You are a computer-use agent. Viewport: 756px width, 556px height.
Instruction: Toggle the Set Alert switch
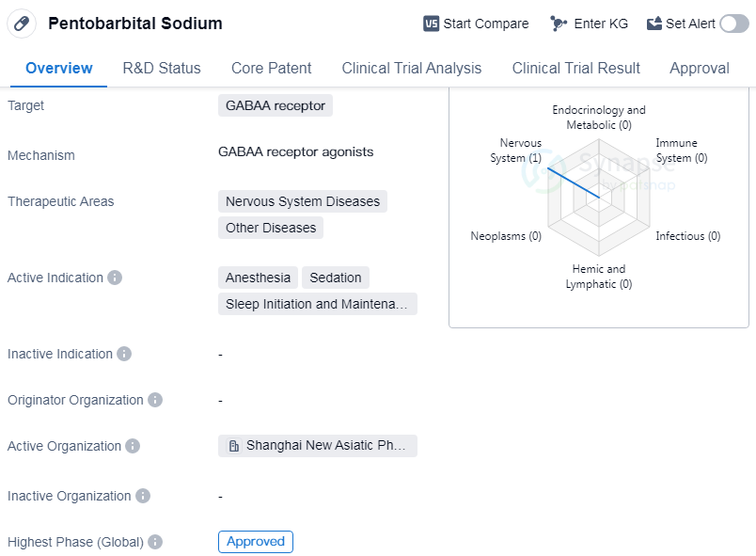pyautogui.click(x=733, y=24)
